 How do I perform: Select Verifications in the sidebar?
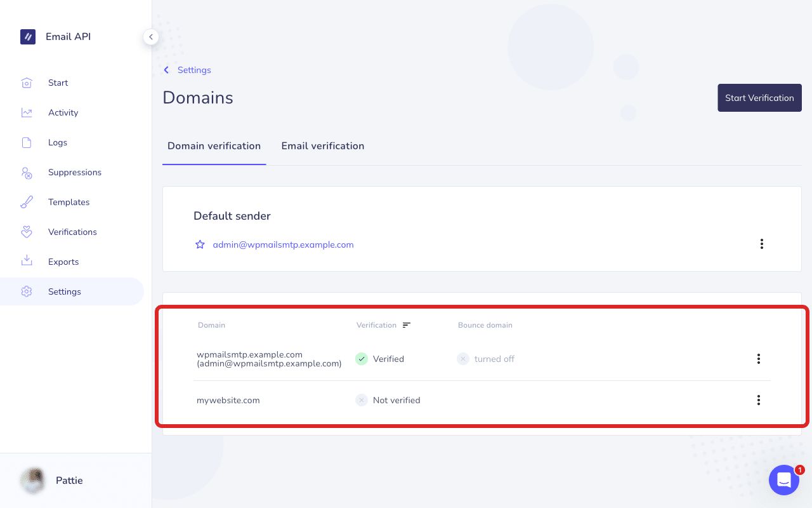click(72, 232)
